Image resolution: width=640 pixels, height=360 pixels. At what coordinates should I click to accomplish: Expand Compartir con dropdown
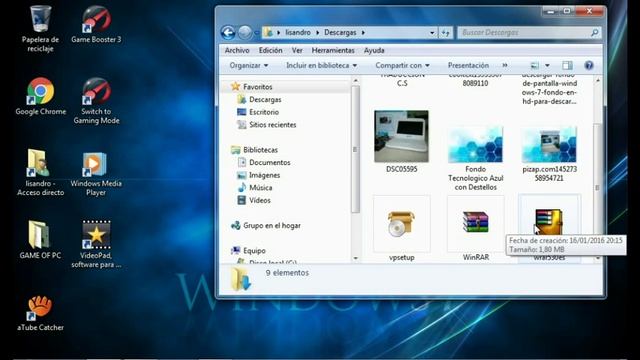pos(402,65)
